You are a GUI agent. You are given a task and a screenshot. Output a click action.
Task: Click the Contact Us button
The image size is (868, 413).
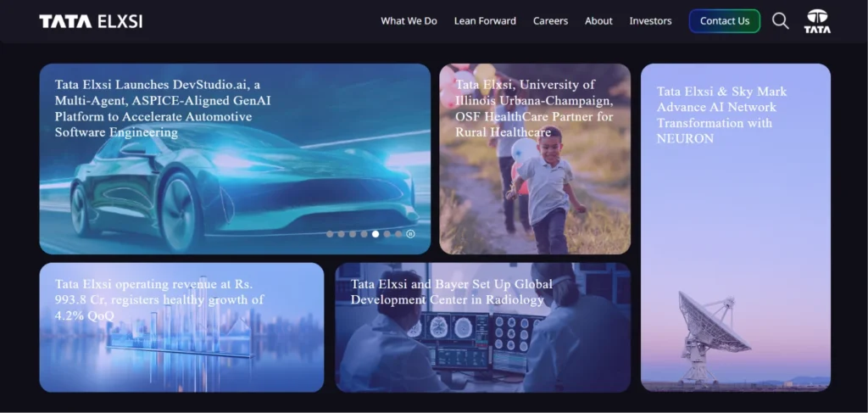pos(725,21)
